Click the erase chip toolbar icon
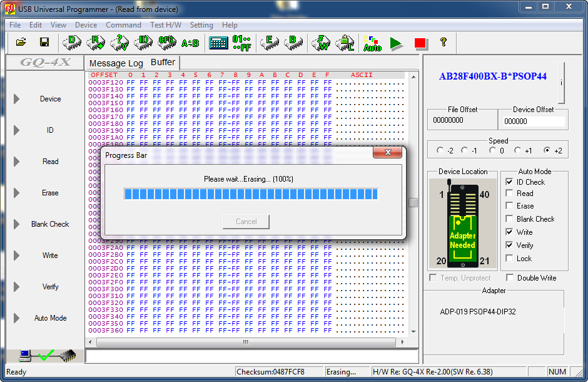The width and height of the screenshot is (588, 382). coord(270,42)
